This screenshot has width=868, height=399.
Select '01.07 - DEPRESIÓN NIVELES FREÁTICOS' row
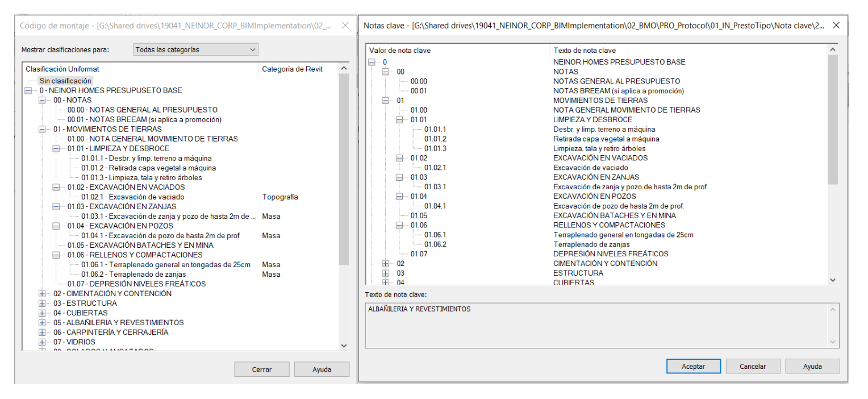[x=136, y=284]
